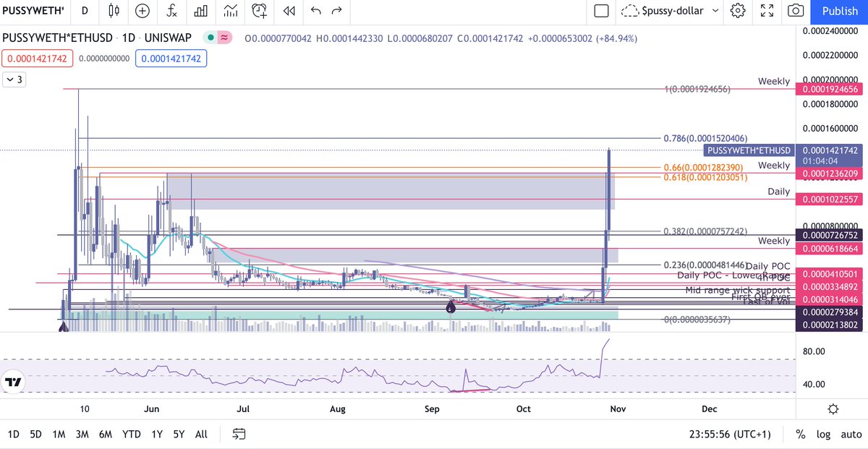Image resolution: width=868 pixels, height=449 pixels.
Task: Click the blue buy price 0.0001421742
Action: [x=171, y=59]
